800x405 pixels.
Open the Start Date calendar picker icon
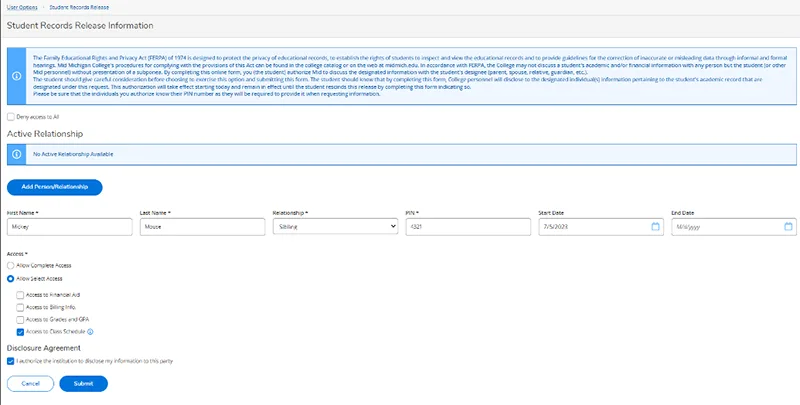click(x=656, y=226)
